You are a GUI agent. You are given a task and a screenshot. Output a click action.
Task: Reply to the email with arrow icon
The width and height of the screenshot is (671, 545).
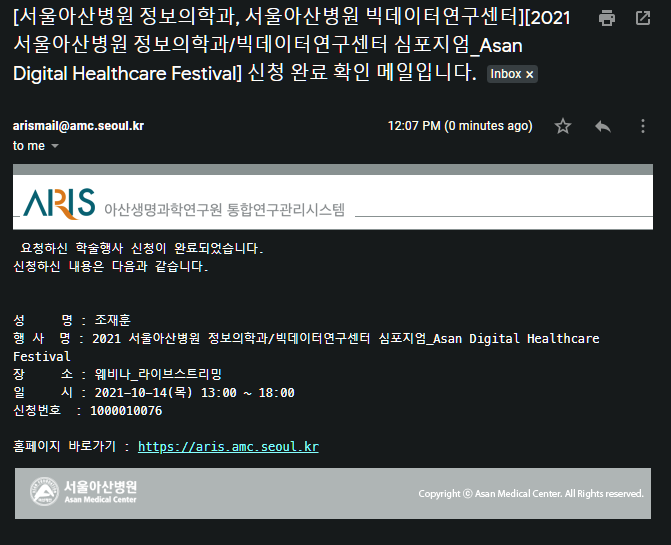click(x=603, y=126)
